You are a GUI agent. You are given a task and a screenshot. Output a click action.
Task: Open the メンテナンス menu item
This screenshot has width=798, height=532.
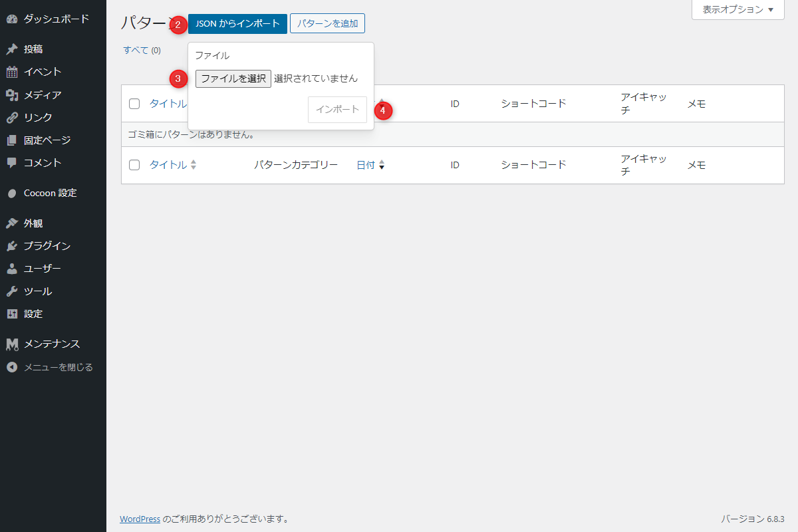pyautogui.click(x=53, y=344)
